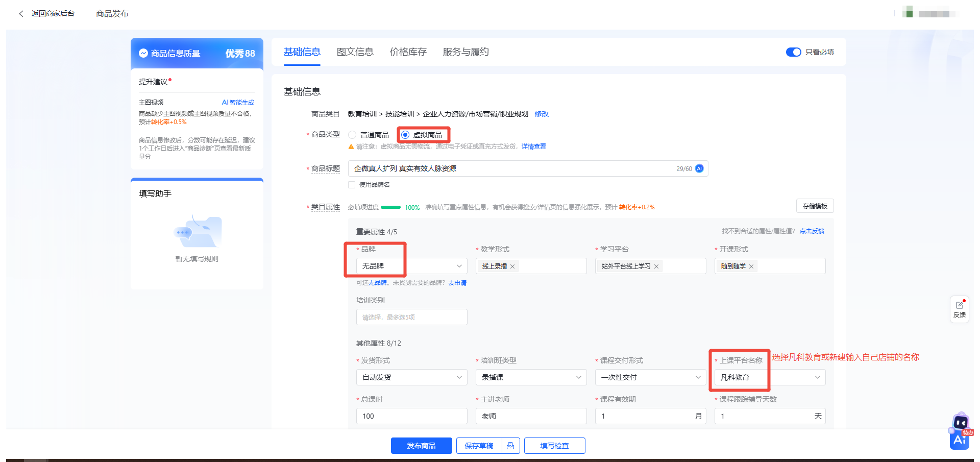This screenshot has width=980, height=462.
Task: Check the 使用品牌名 checkbox
Action: (x=352, y=185)
